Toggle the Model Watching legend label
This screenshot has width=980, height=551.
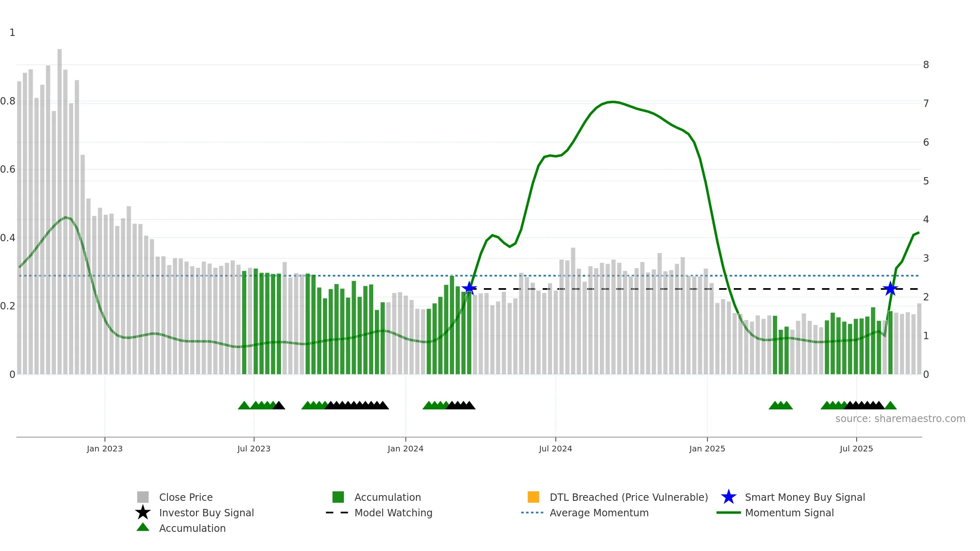click(393, 513)
